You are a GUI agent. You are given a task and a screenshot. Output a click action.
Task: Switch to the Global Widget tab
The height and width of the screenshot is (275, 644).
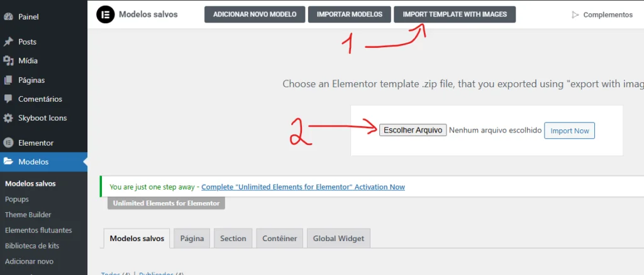[x=339, y=239]
